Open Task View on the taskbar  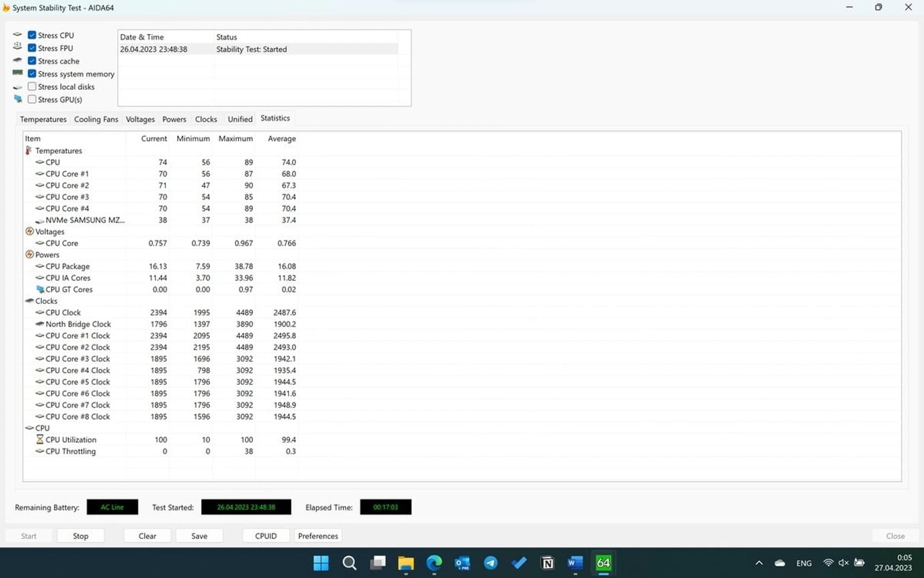(378, 563)
